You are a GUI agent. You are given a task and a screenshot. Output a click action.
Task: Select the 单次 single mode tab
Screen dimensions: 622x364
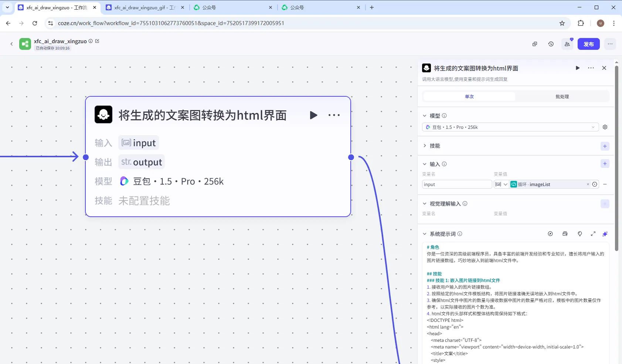point(469,96)
